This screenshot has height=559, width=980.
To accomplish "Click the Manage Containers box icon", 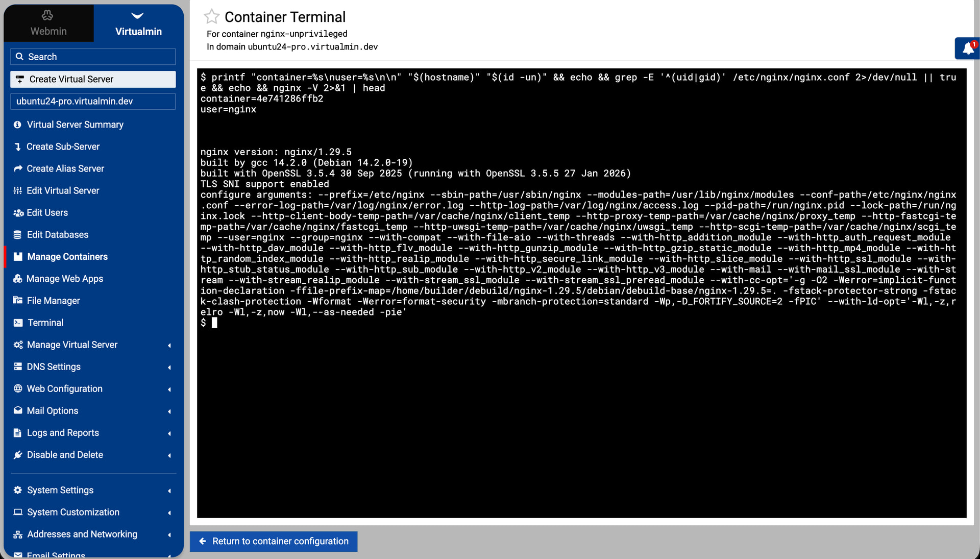I will coord(18,257).
